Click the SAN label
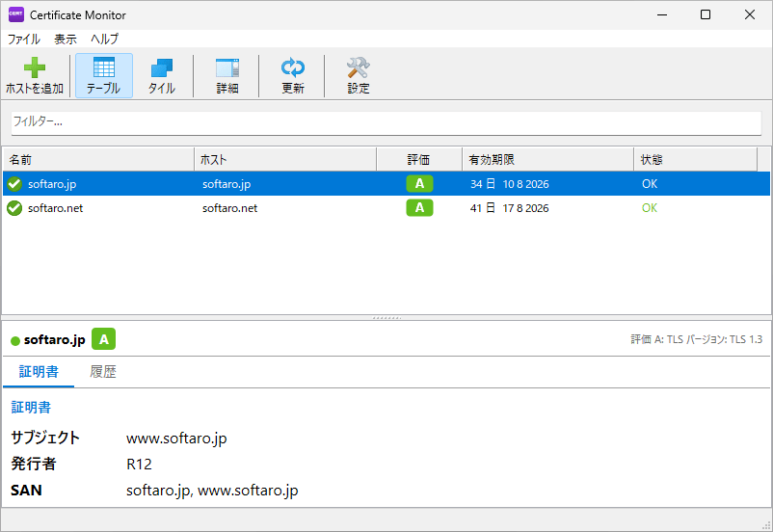This screenshot has height=532, width=773. 26,491
